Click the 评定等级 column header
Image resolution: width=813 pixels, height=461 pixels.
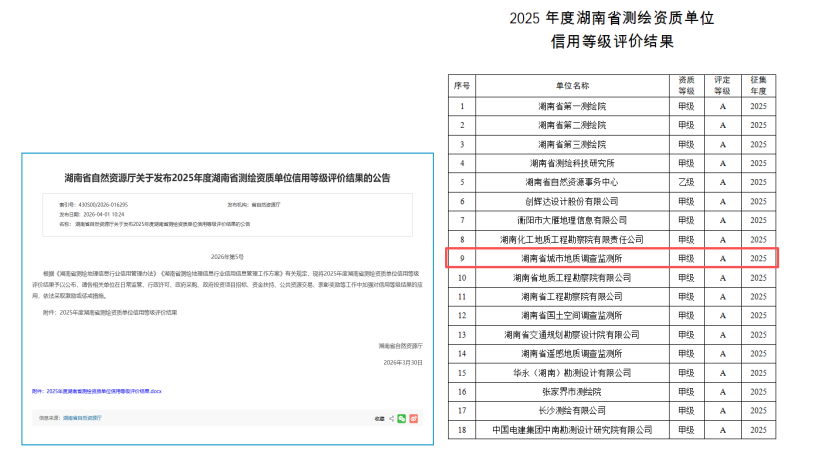click(x=722, y=85)
